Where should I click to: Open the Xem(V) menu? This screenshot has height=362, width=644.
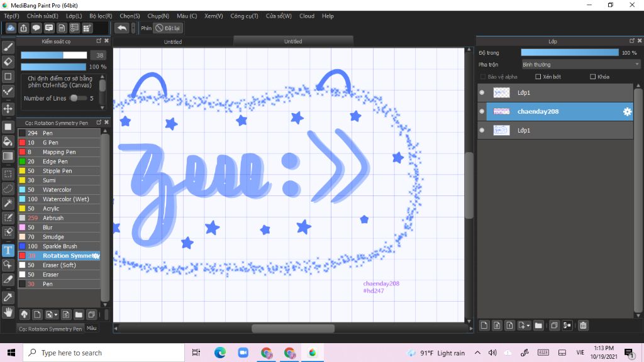pyautogui.click(x=214, y=16)
